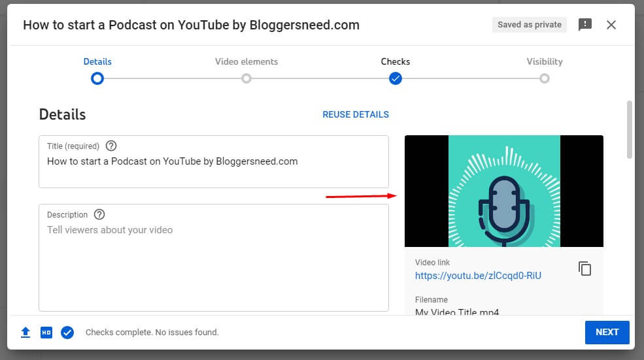
Task: Click the dialog heading about starting a Podcast
Action: (x=191, y=25)
